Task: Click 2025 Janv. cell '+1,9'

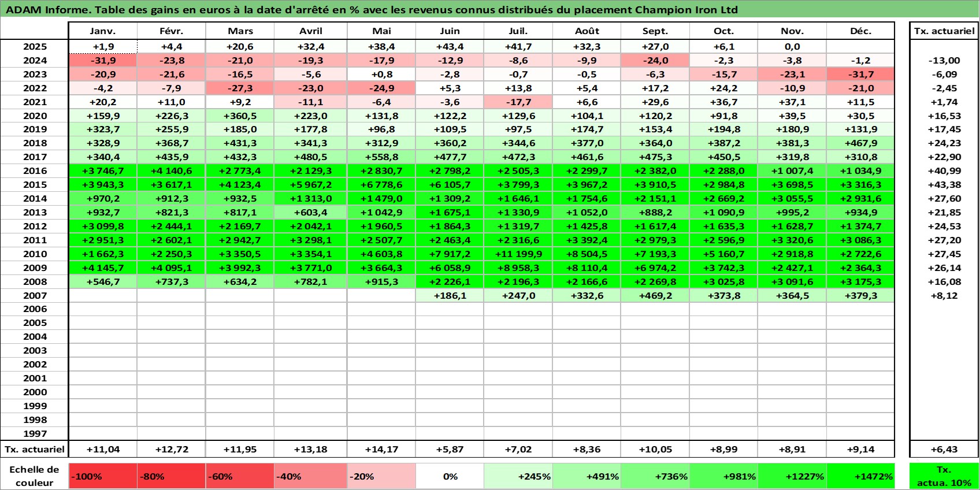Action: click(103, 47)
